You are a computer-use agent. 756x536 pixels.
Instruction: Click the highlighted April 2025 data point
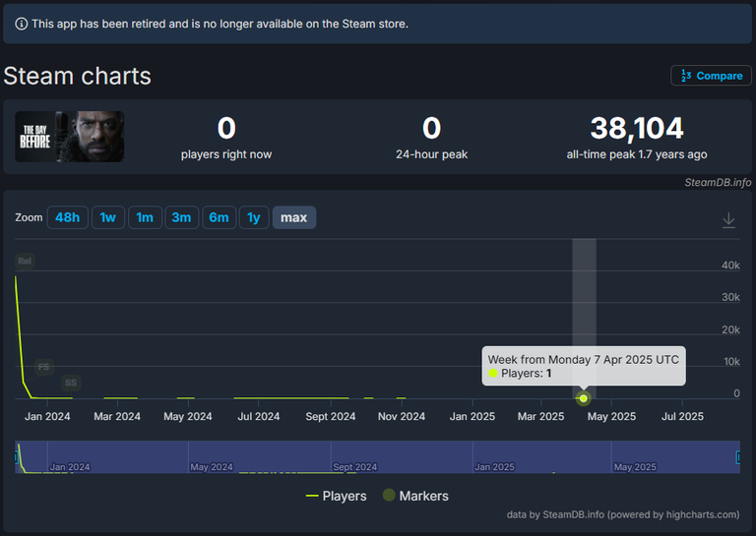pos(584,398)
